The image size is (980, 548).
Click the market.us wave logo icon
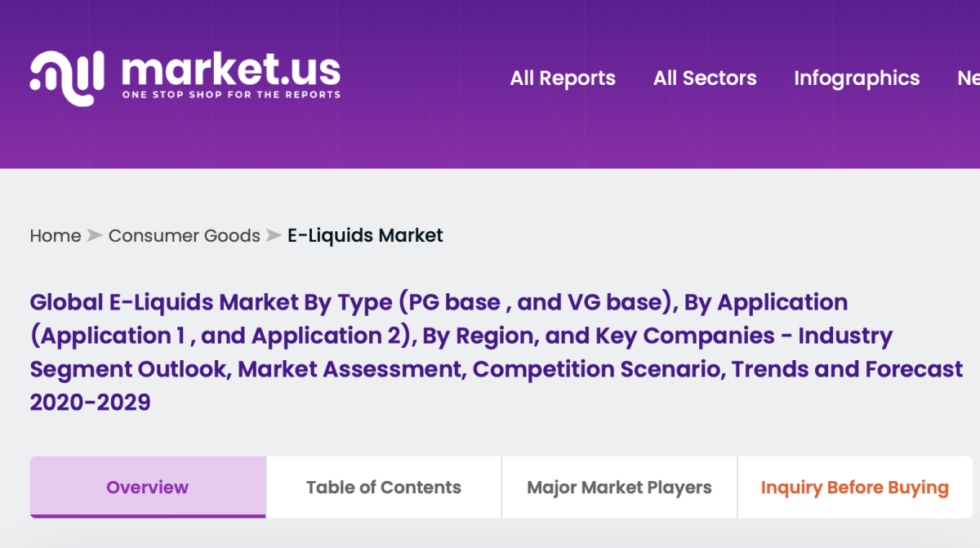click(x=67, y=77)
